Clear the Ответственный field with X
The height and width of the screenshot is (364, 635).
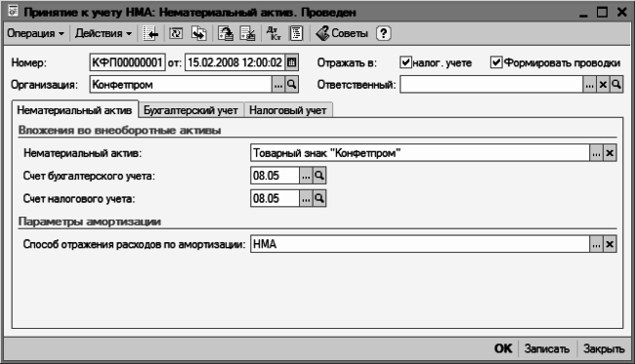click(603, 85)
